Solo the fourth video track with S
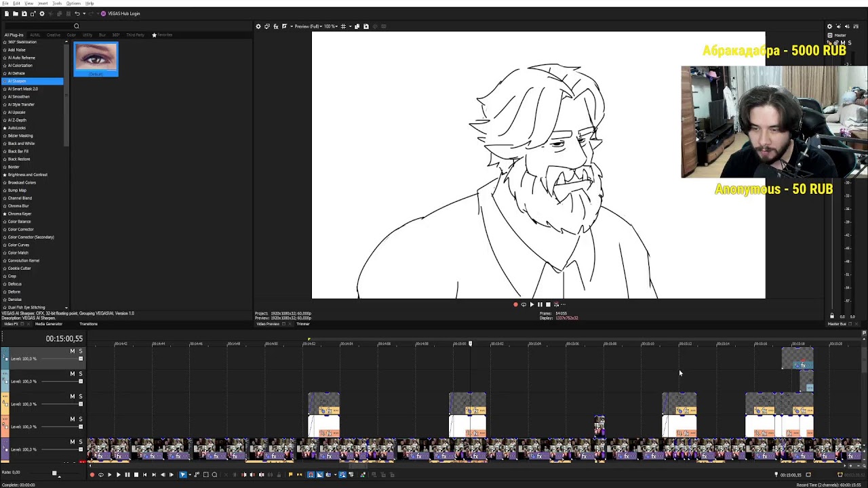This screenshot has height=488, width=868. pyautogui.click(x=80, y=419)
